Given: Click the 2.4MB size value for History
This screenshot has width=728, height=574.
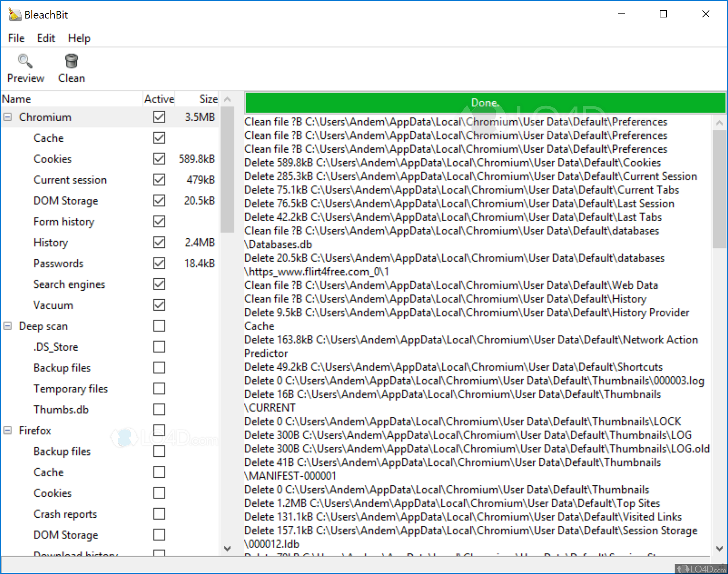Looking at the screenshot, I should click(x=200, y=242).
